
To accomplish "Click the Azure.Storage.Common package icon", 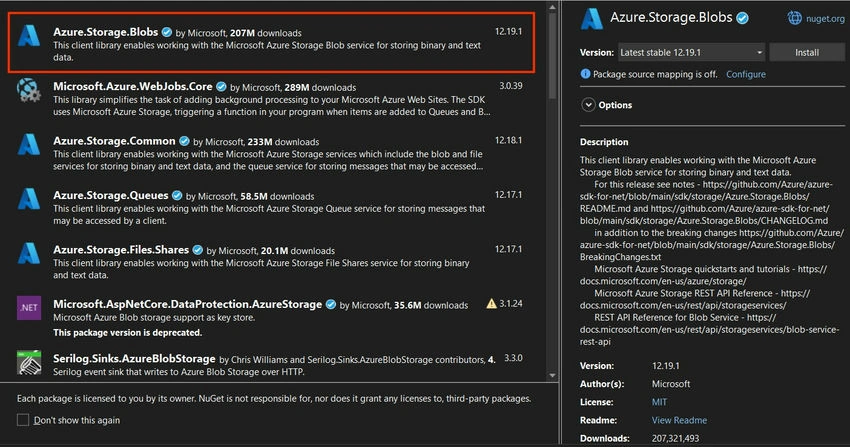I will pyautogui.click(x=29, y=145).
